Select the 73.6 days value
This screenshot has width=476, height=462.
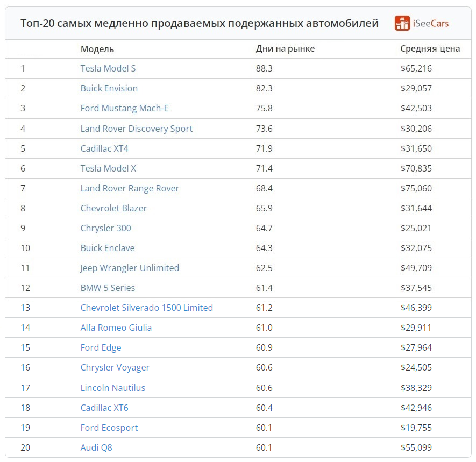pos(264,129)
